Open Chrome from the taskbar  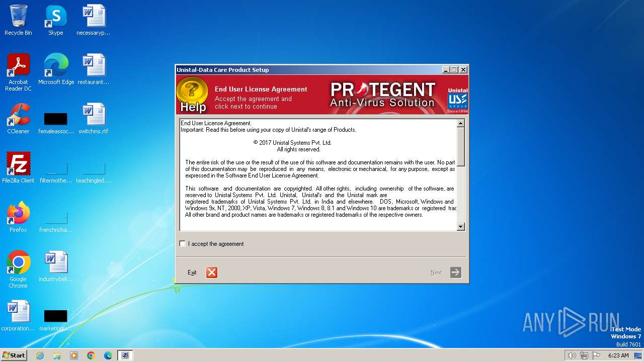coord(91,355)
